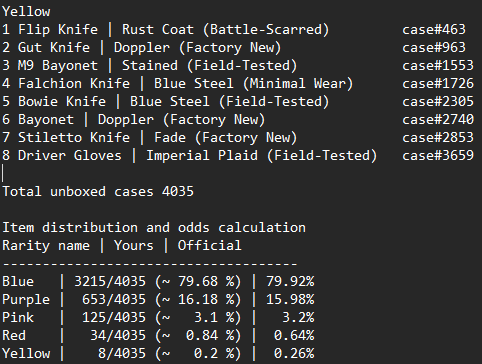Click the '15.98%' official odds
The height and width of the screenshot is (364, 482).
pos(290,300)
